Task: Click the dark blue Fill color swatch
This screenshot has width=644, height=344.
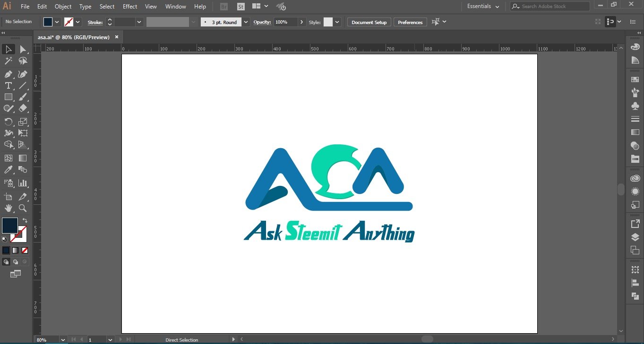Action: (10, 225)
